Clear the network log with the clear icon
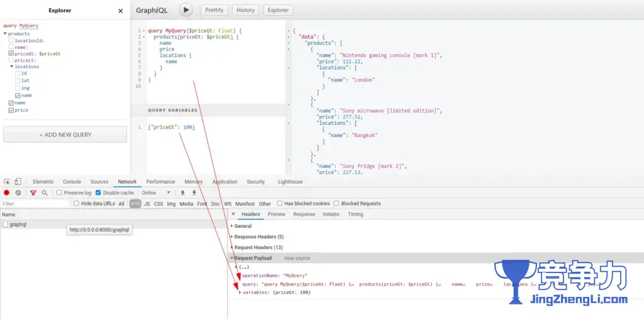The image size is (644, 319). 18,193
